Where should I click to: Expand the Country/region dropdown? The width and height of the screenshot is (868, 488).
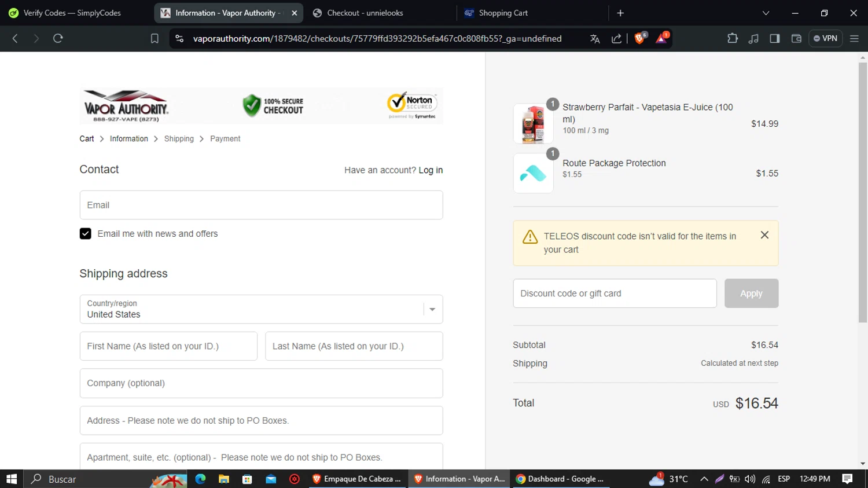(x=262, y=309)
